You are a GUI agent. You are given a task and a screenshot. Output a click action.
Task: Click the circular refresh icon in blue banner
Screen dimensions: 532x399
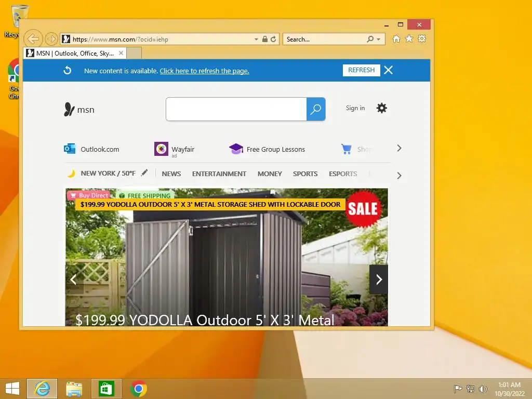[68, 70]
